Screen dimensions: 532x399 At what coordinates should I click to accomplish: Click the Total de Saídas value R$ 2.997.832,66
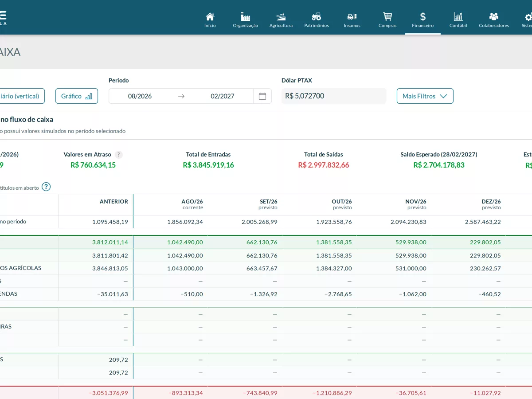[x=324, y=165]
